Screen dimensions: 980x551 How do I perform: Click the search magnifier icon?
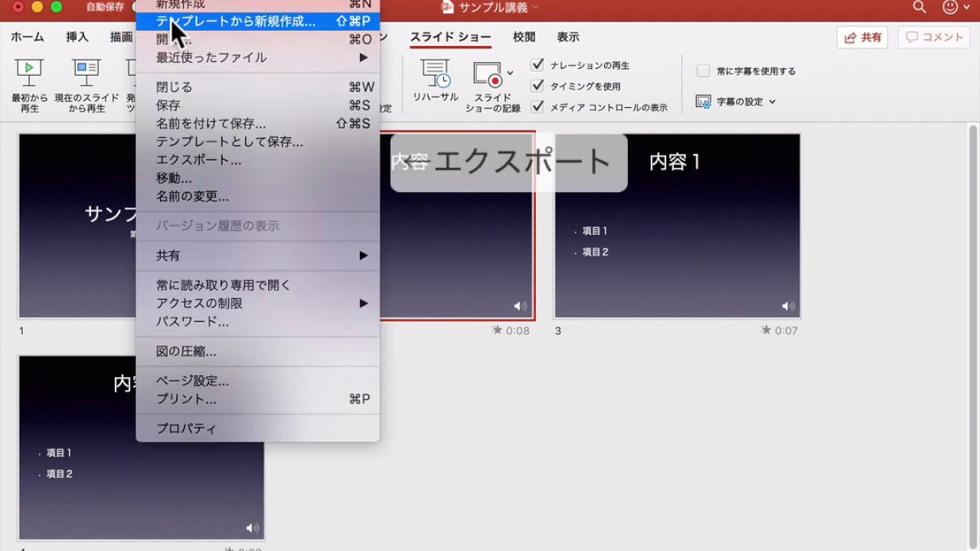pyautogui.click(x=920, y=7)
